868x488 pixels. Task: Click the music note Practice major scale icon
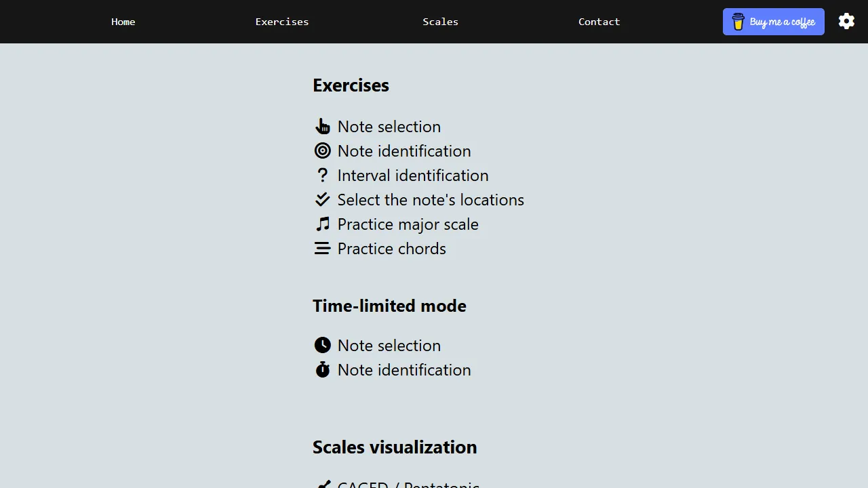pyautogui.click(x=323, y=224)
